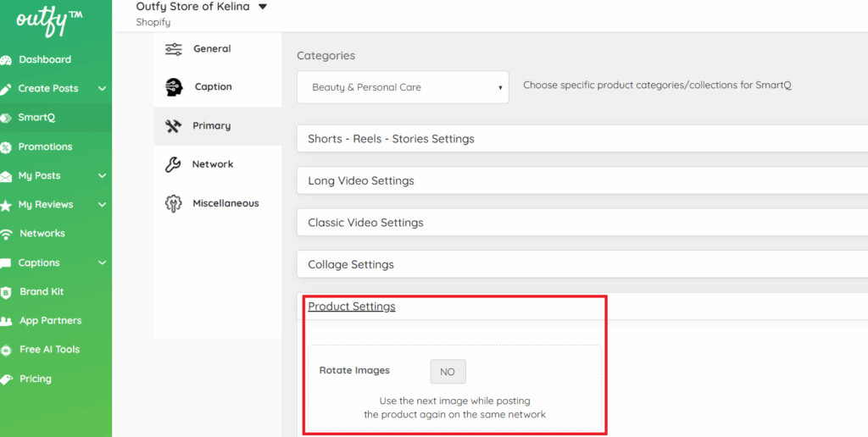The image size is (868, 437).
Task: Select the Miscellaneous settings tab
Action: (x=225, y=203)
